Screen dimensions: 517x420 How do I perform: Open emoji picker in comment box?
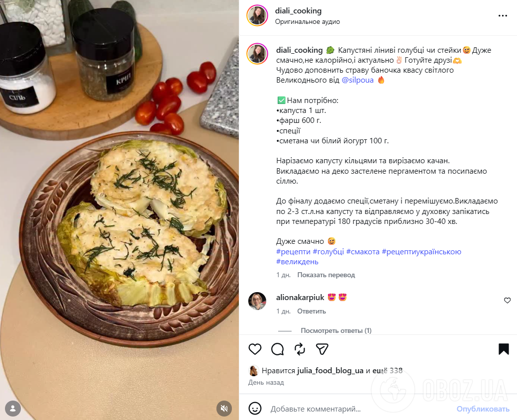pos(255,409)
